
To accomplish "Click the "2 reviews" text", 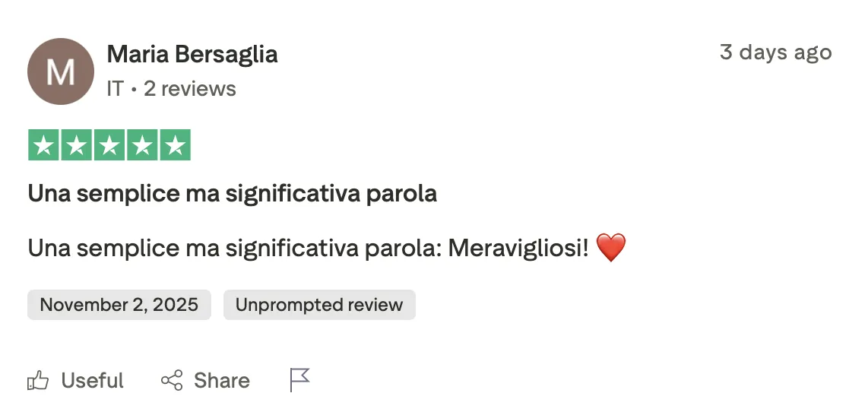I will tap(190, 89).
